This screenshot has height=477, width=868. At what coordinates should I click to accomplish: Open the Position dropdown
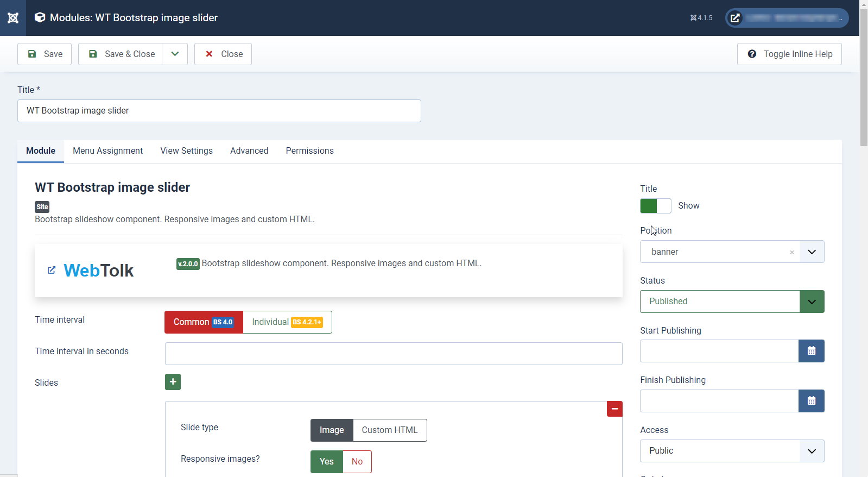812,252
